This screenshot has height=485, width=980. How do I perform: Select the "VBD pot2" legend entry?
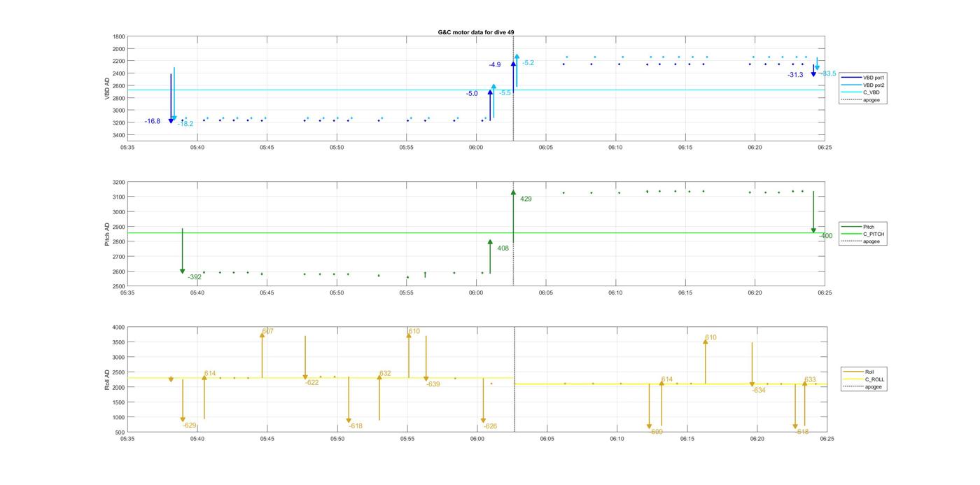(x=874, y=85)
